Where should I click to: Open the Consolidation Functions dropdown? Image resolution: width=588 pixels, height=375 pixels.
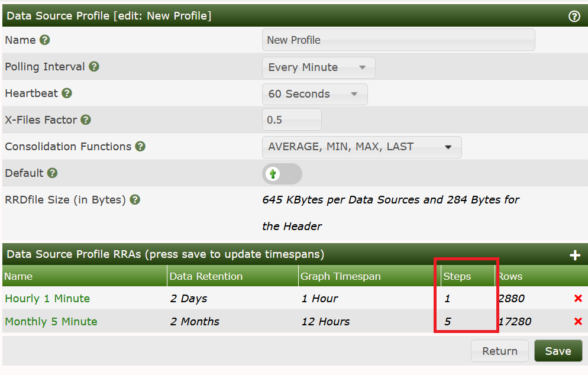(361, 147)
